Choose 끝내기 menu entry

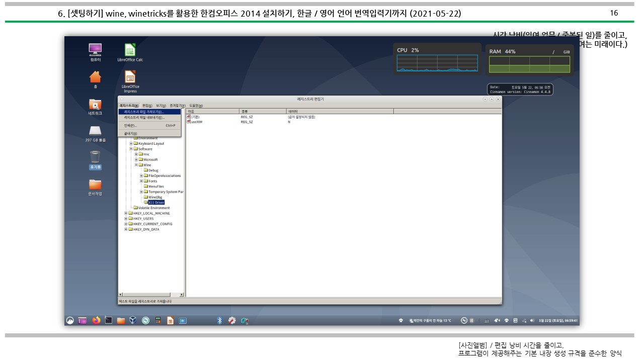[x=149, y=133]
